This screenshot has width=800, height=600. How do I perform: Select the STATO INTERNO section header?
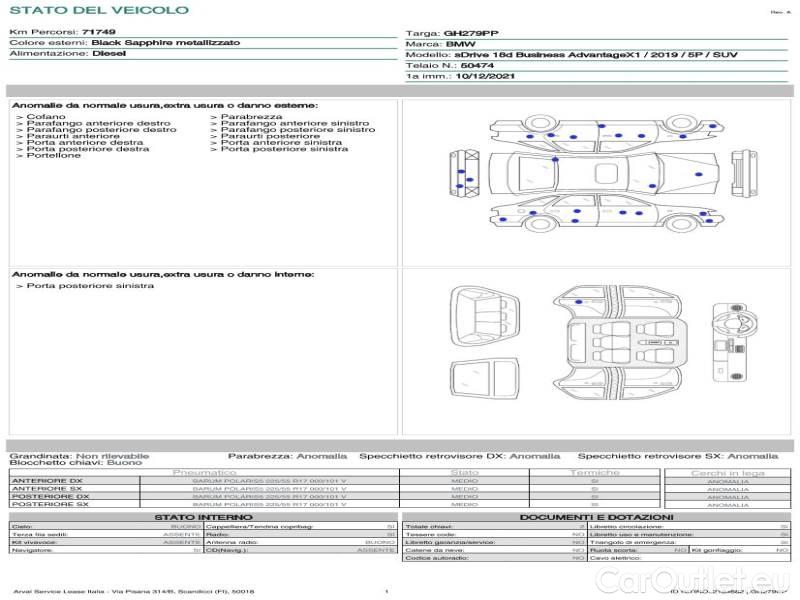[x=203, y=516]
